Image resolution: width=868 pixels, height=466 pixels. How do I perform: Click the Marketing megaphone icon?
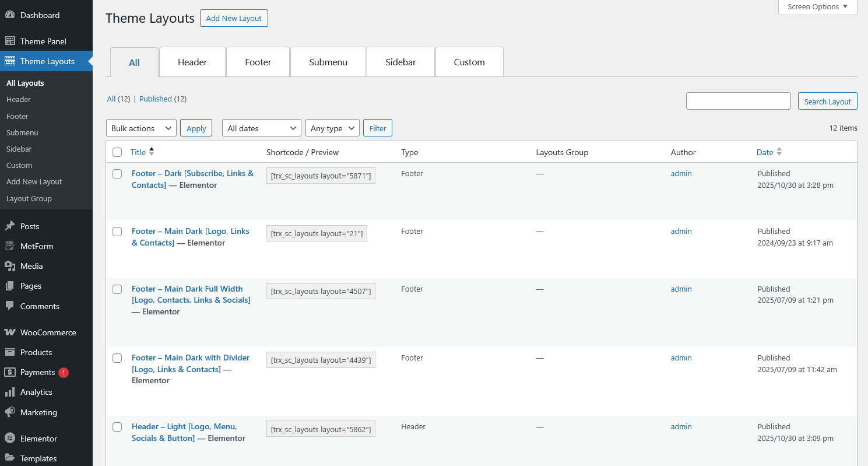pos(10,412)
